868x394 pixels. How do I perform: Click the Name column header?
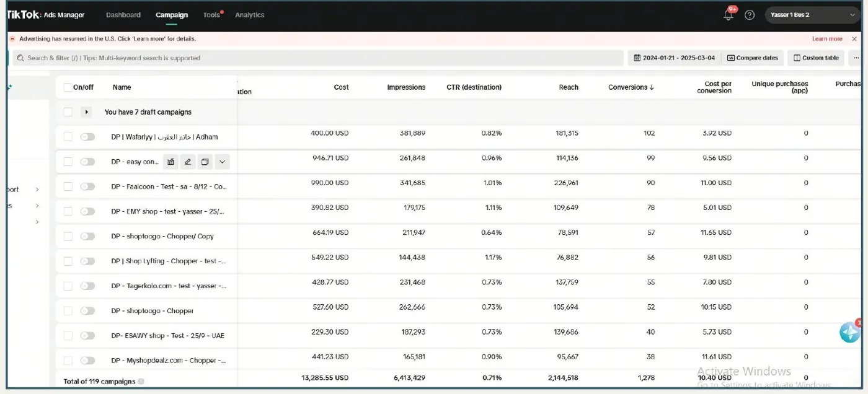[122, 87]
